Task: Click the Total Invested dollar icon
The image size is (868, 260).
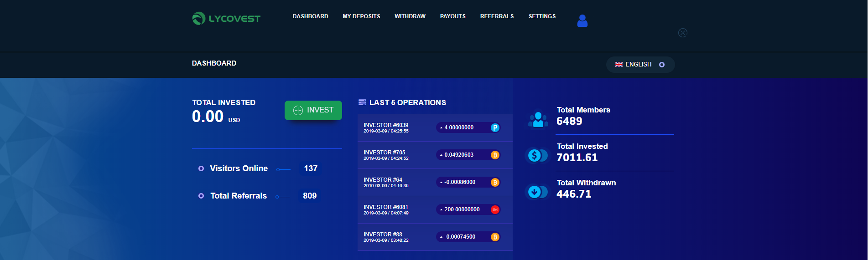Action: pos(537,156)
